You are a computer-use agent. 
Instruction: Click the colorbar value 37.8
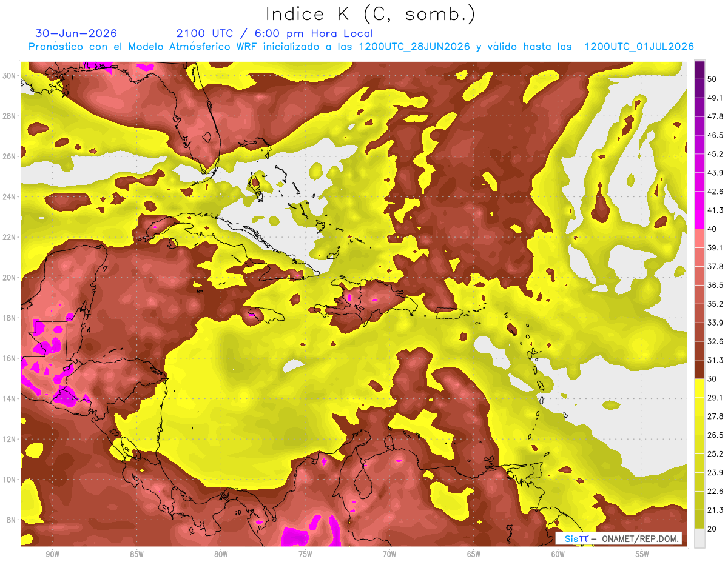coord(715,266)
